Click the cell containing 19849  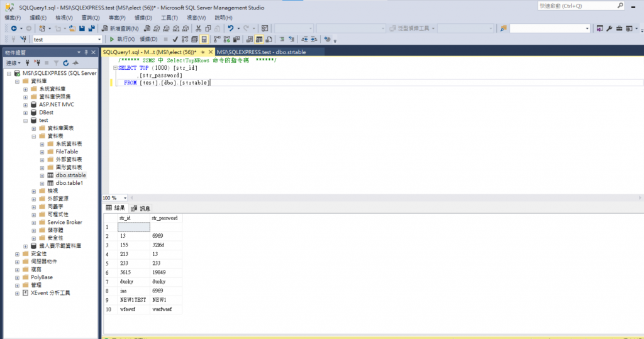coord(166,272)
